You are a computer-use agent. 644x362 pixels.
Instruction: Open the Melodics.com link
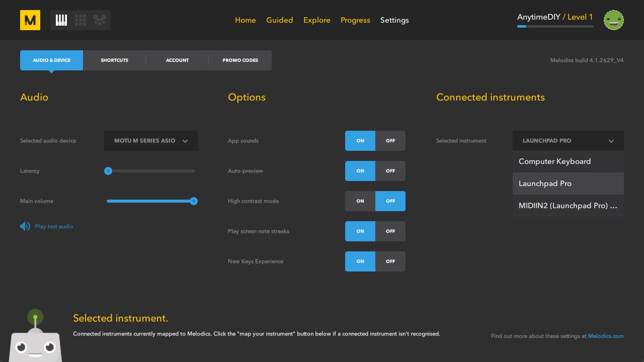(x=605, y=336)
